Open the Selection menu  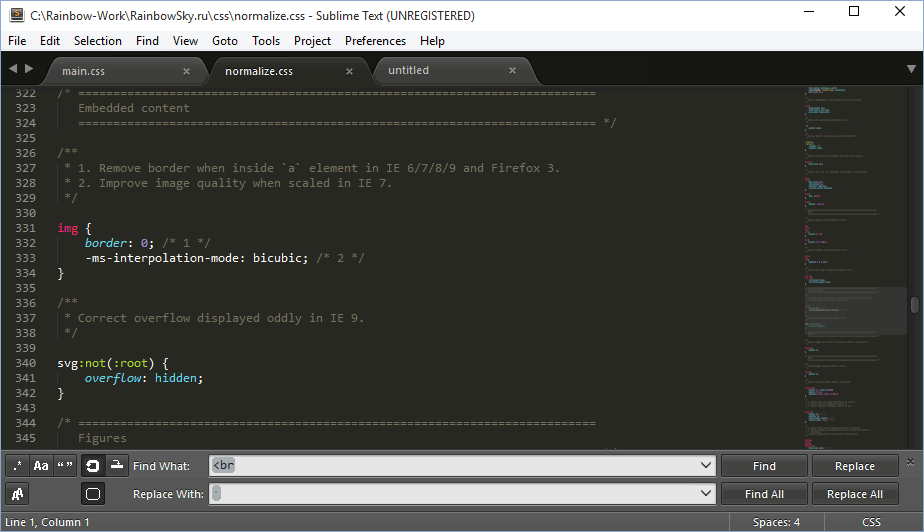(x=98, y=41)
